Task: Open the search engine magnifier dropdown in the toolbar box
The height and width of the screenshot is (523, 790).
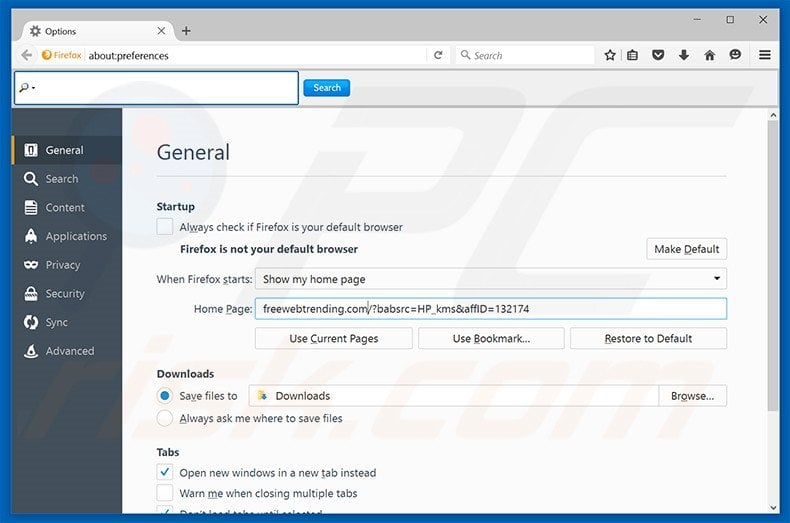Action: (27, 88)
